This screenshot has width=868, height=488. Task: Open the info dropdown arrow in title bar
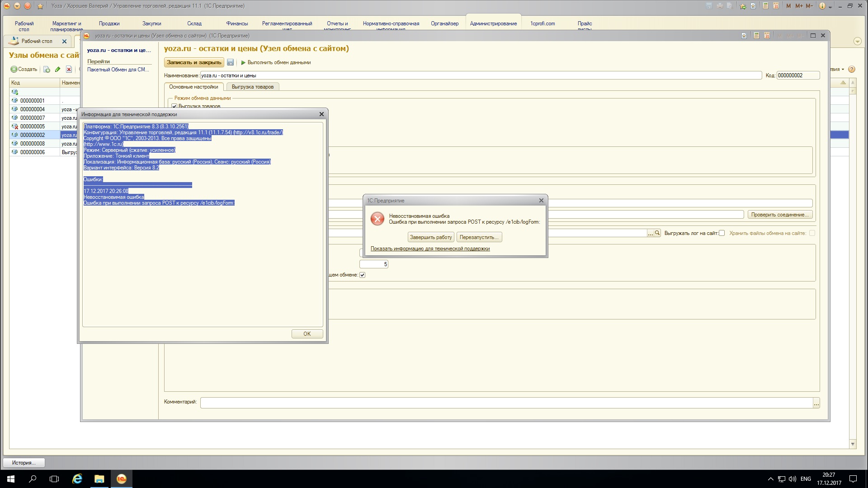tap(830, 6)
